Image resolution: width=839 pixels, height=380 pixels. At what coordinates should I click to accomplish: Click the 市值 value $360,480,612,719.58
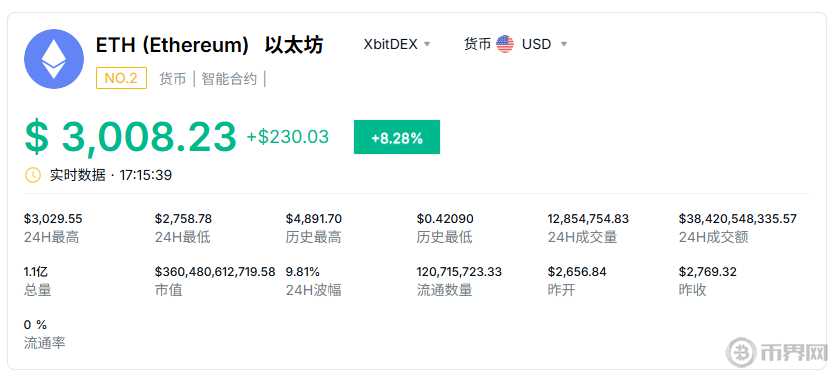point(215,272)
